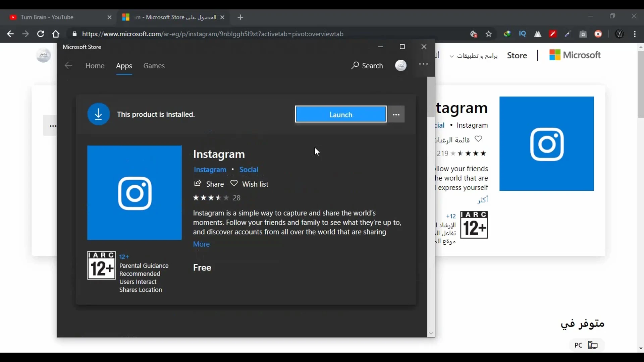The height and width of the screenshot is (362, 644).
Task: View site security lock info
Action: 75,34
